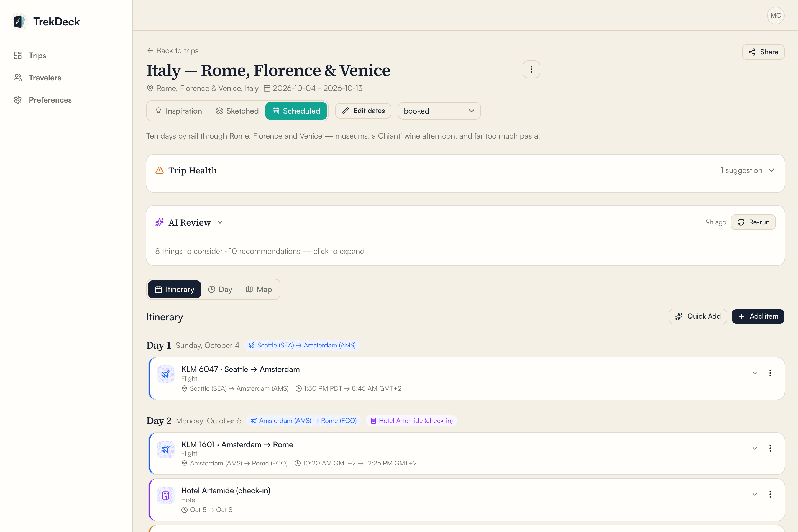This screenshot has width=798, height=532.
Task: Expand the KLM 6047 flight card
Action: tap(754, 373)
